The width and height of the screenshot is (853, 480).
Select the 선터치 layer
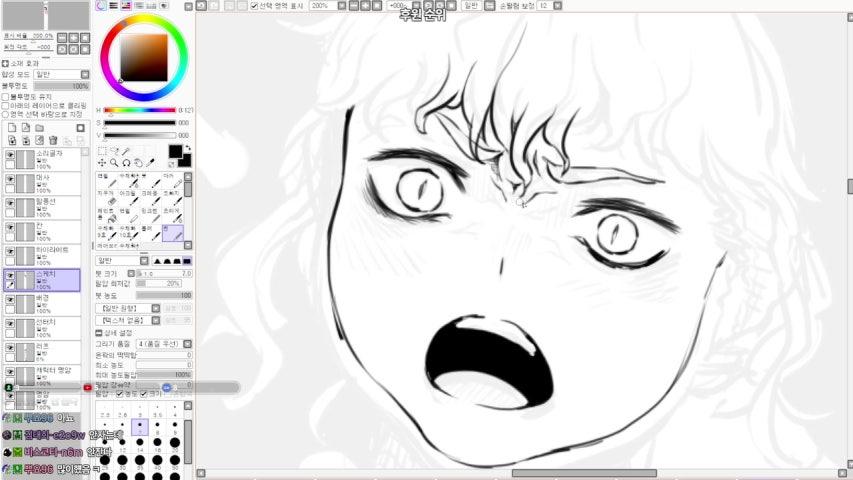[42, 328]
